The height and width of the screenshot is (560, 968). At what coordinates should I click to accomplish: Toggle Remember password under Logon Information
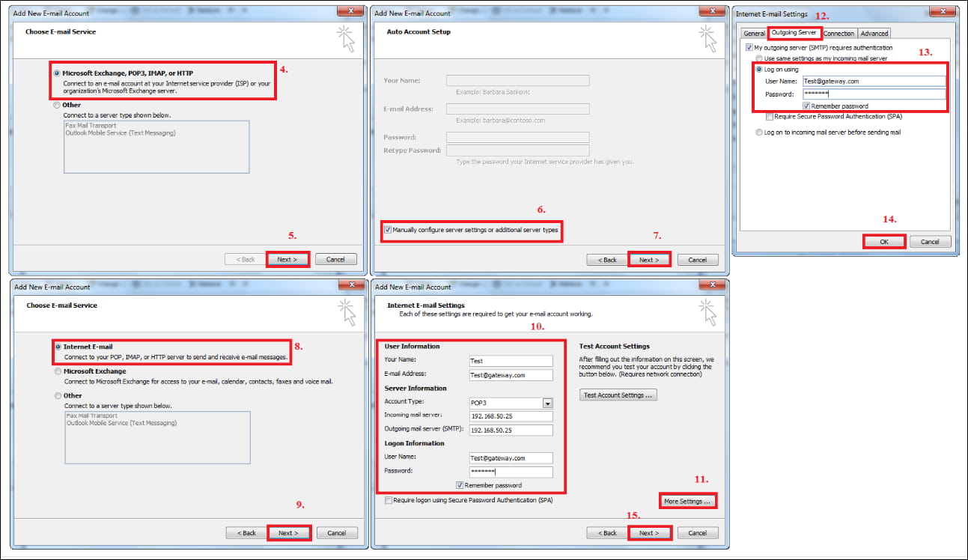[x=459, y=485]
